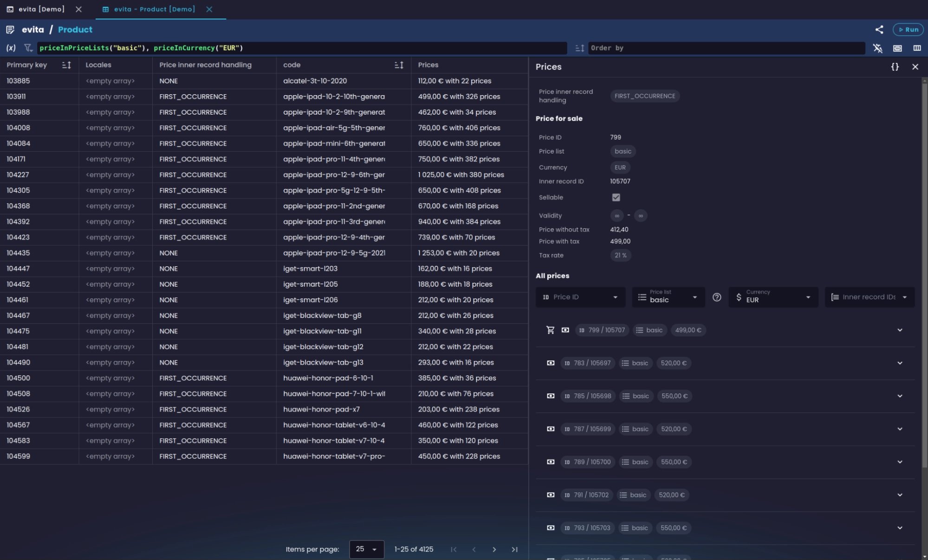The width and height of the screenshot is (928, 560).
Task: Switch to the evita [Demo] tab
Action: coord(41,9)
